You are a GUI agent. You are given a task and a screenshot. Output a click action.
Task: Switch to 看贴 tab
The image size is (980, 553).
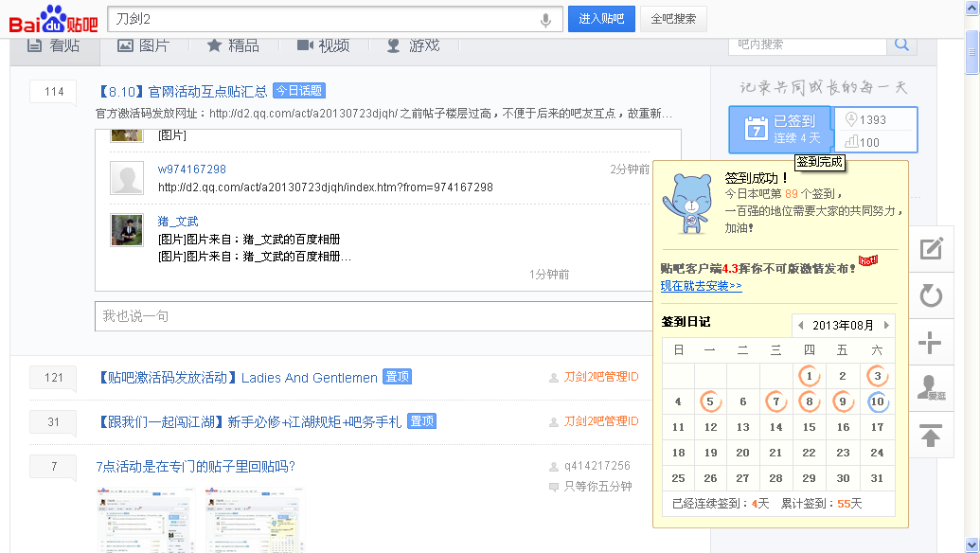click(54, 45)
